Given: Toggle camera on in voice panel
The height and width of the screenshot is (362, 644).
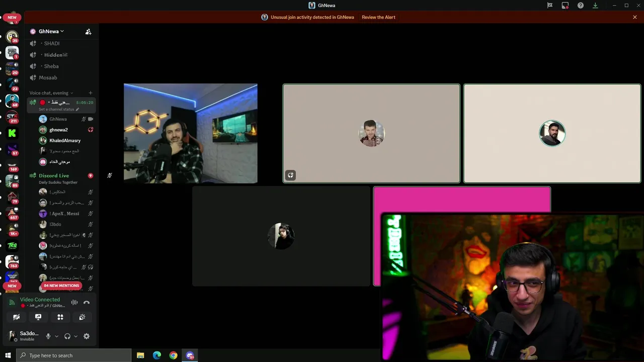Looking at the screenshot, I should [x=16, y=317].
